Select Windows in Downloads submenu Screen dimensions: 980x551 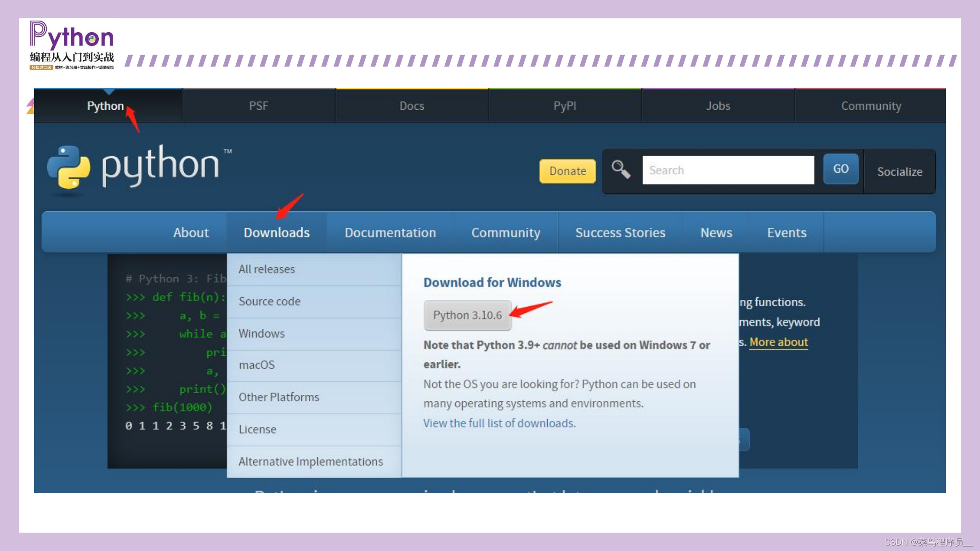click(314, 334)
